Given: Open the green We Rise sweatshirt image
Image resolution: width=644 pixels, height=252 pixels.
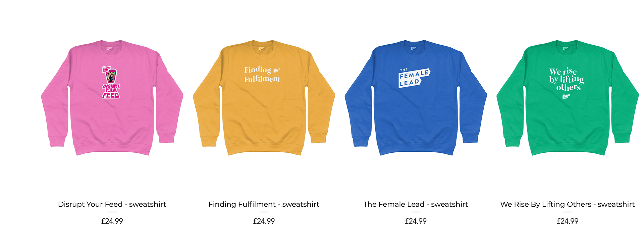Looking at the screenshot, I should (568, 98).
